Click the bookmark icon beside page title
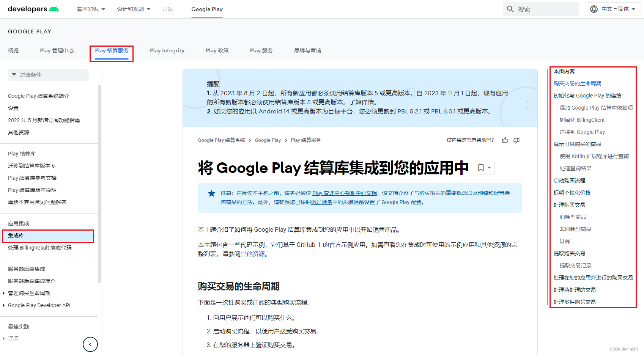The height and width of the screenshot is (355, 644). click(481, 168)
